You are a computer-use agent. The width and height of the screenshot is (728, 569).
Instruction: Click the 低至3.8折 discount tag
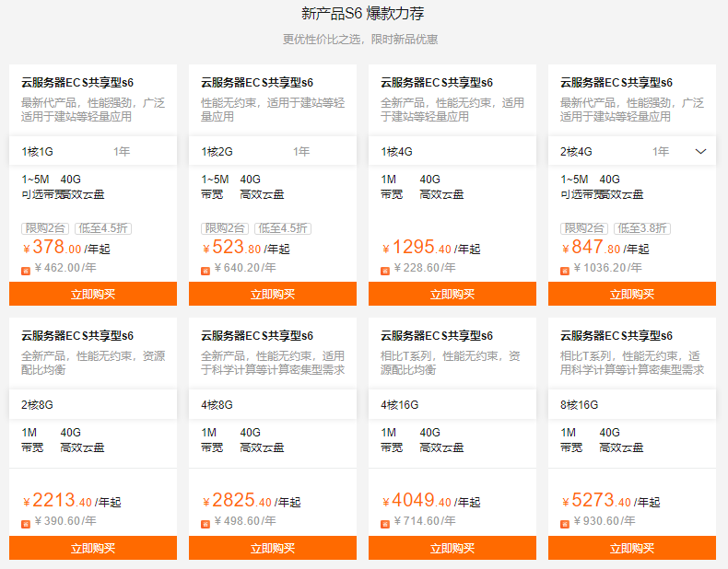click(x=642, y=228)
